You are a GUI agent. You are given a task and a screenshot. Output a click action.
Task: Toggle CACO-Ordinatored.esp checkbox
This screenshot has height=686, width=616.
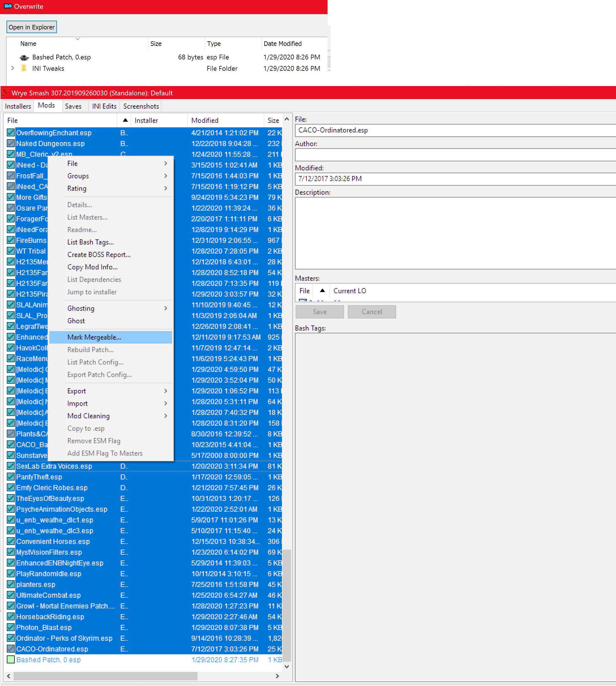[x=11, y=649]
